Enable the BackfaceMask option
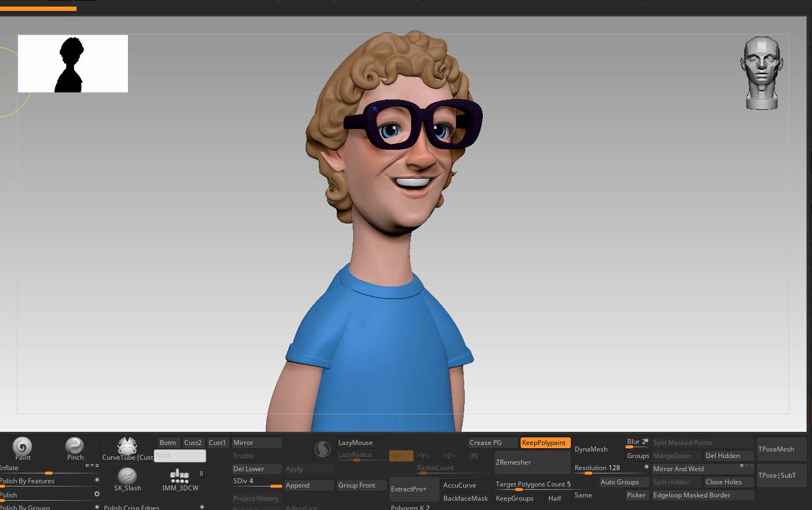 [x=465, y=499]
